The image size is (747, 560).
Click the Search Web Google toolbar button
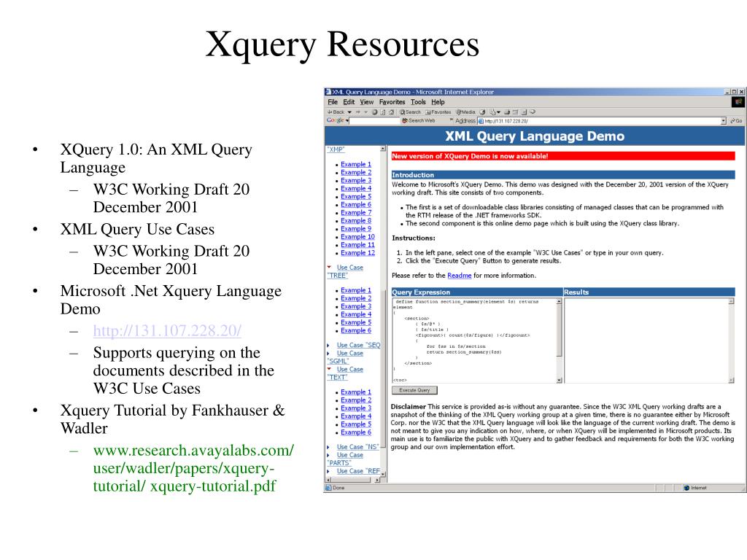tap(418, 120)
